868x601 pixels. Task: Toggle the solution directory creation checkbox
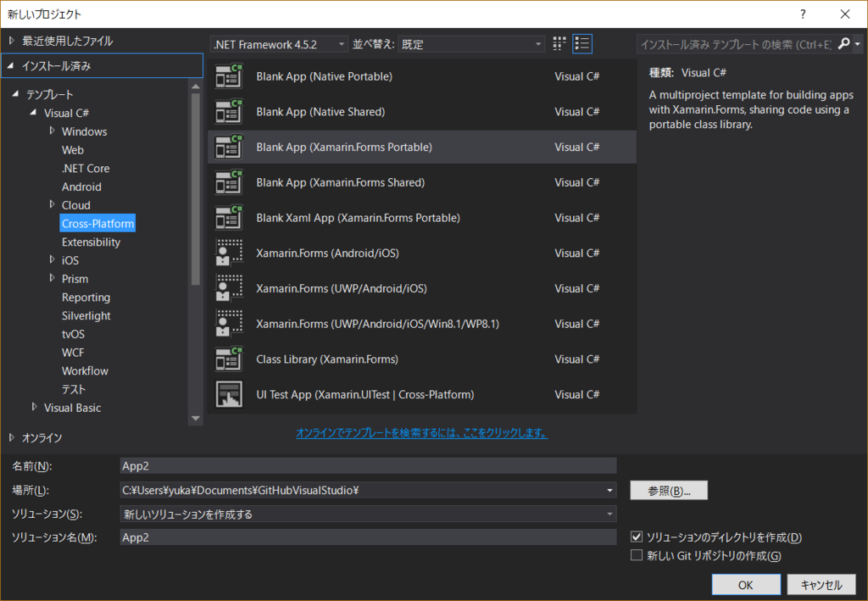coord(637,537)
